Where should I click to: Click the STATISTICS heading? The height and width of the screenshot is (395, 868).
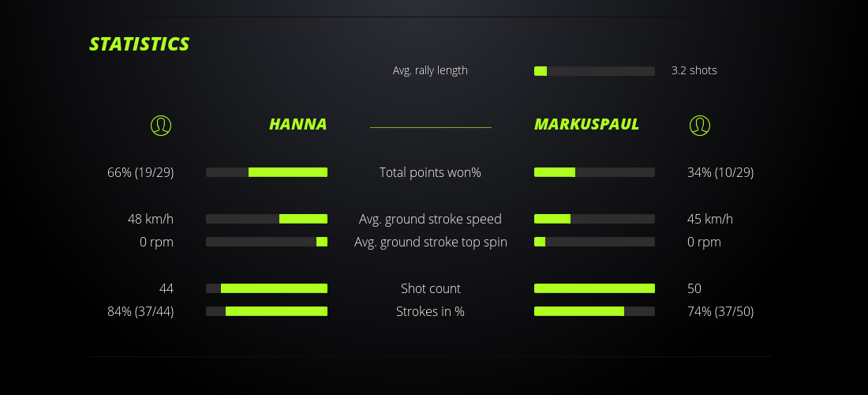(x=140, y=44)
